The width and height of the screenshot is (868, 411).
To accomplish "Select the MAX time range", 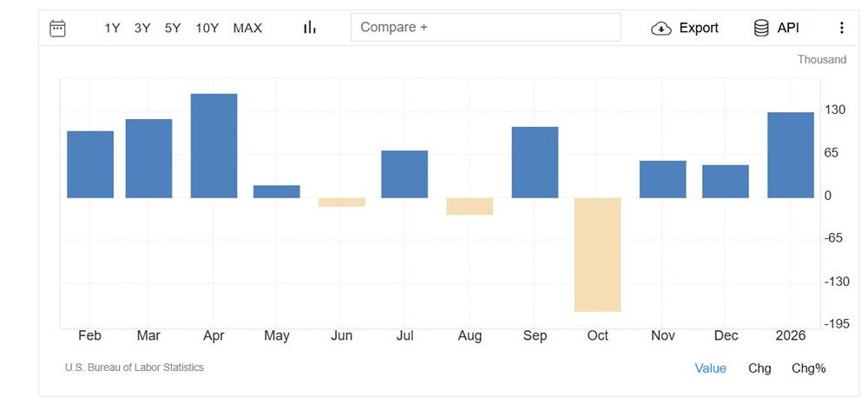I will 247,28.
